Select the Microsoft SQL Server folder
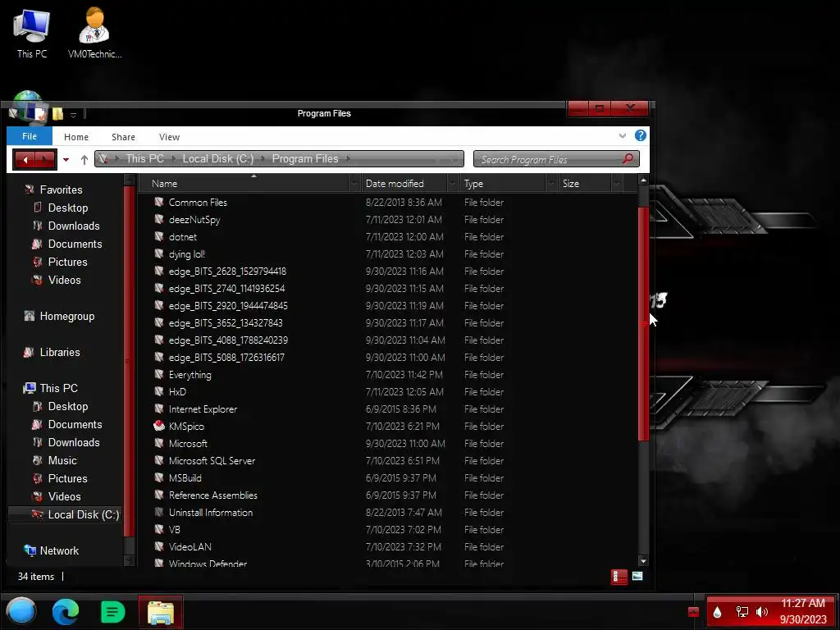This screenshot has height=630, width=840. point(212,461)
